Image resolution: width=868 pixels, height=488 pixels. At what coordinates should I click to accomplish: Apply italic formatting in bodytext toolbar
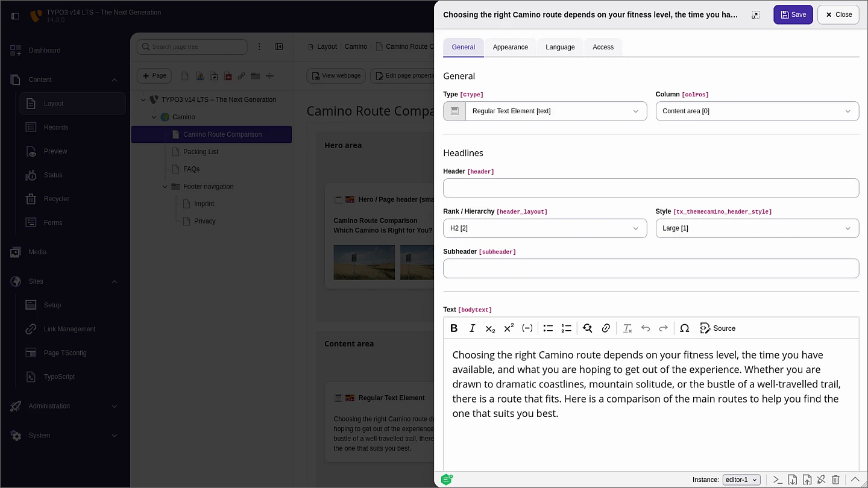(472, 328)
